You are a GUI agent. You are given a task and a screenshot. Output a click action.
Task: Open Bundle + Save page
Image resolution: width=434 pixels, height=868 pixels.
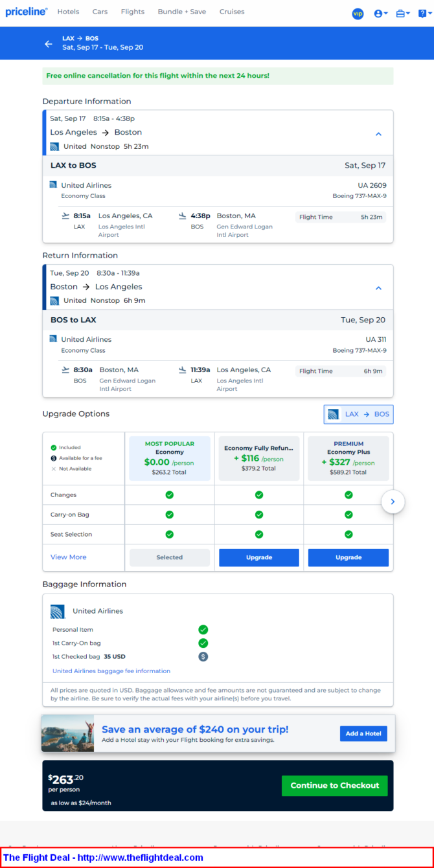click(x=182, y=12)
